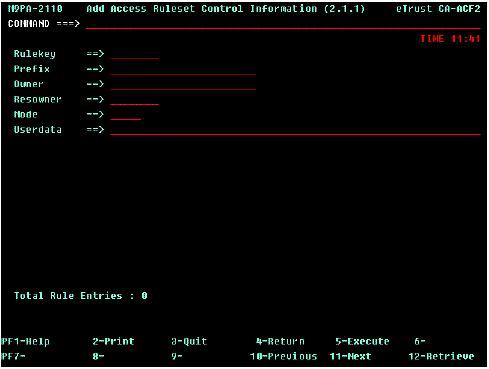The width and height of the screenshot is (489, 369).
Task: Click the Userdata input field
Action: [x=295, y=130]
